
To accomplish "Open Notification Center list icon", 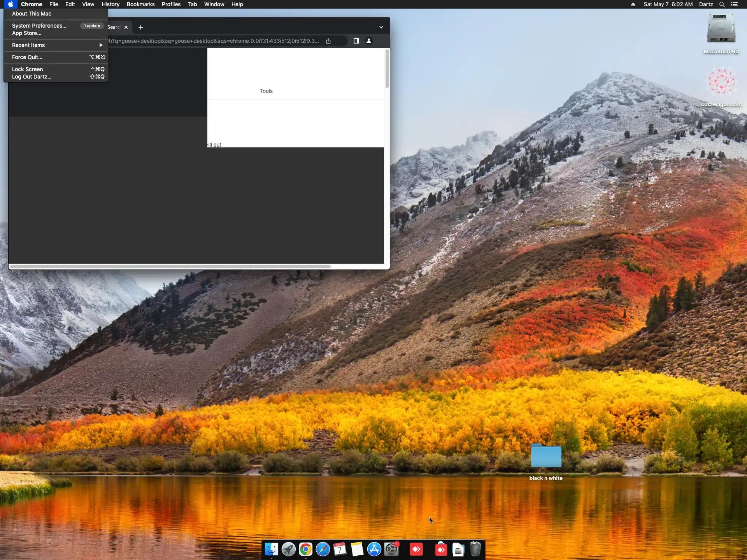I will pyautogui.click(x=735, y=4).
